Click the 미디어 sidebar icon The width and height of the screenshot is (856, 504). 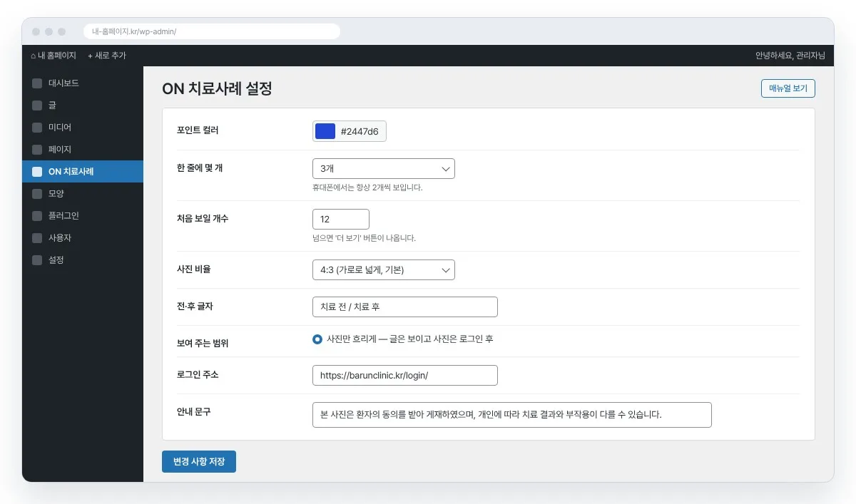click(37, 128)
